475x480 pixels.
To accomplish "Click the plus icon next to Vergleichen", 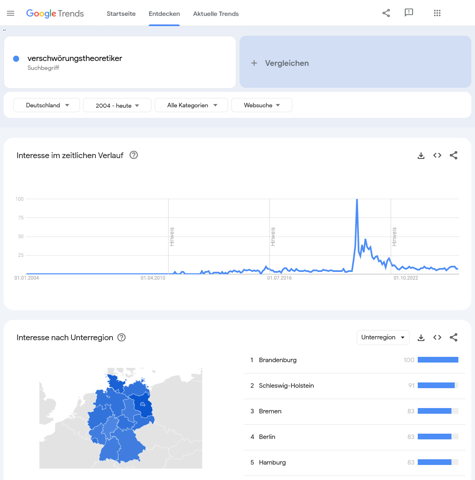I will click(x=254, y=63).
